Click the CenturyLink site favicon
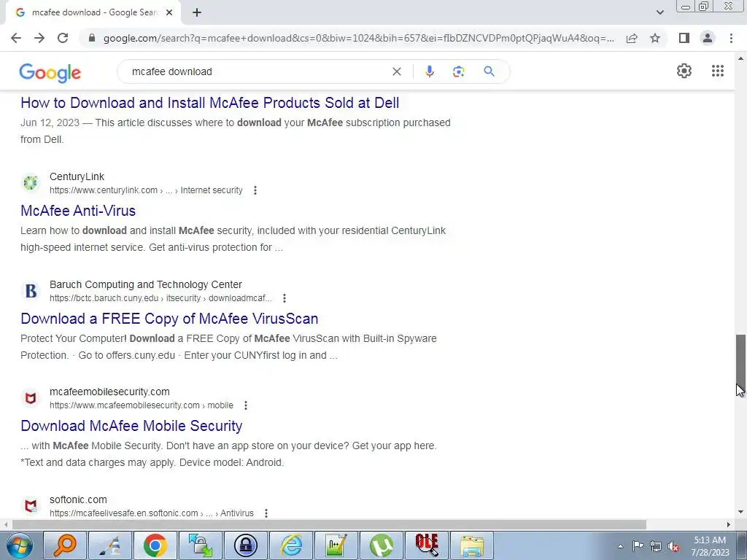The height and width of the screenshot is (560, 747). pyautogui.click(x=31, y=182)
